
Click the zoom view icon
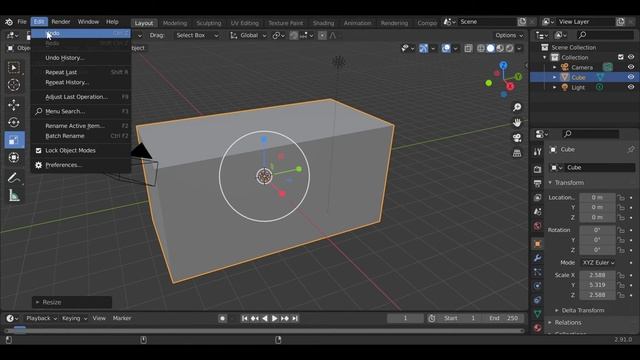(x=517, y=107)
